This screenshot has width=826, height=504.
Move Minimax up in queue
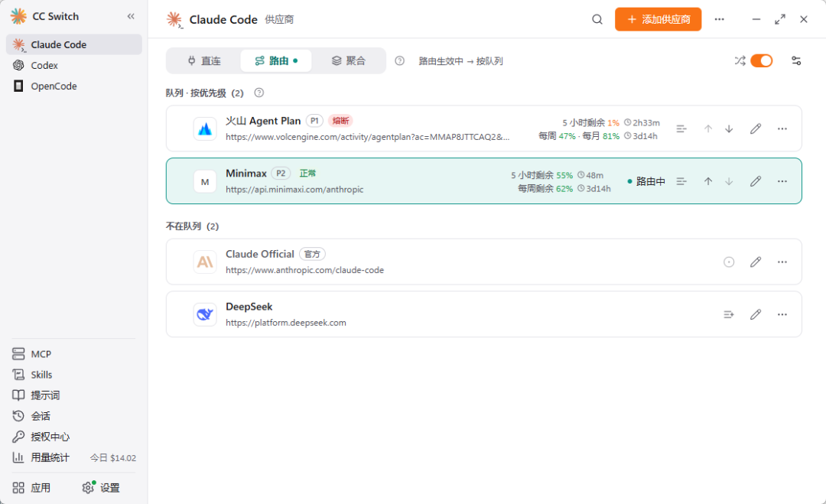click(708, 181)
